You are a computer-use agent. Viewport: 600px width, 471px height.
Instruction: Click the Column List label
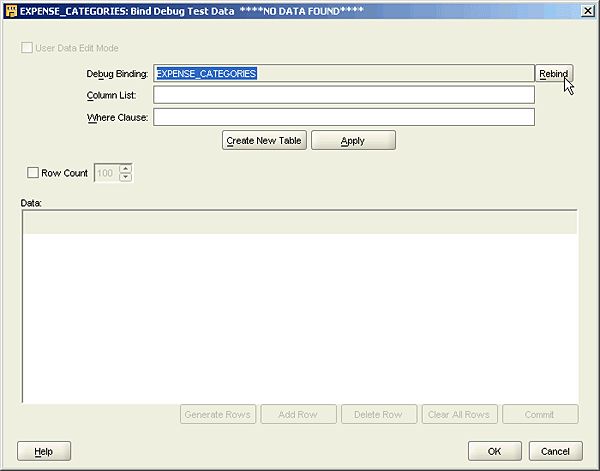[x=111, y=95]
